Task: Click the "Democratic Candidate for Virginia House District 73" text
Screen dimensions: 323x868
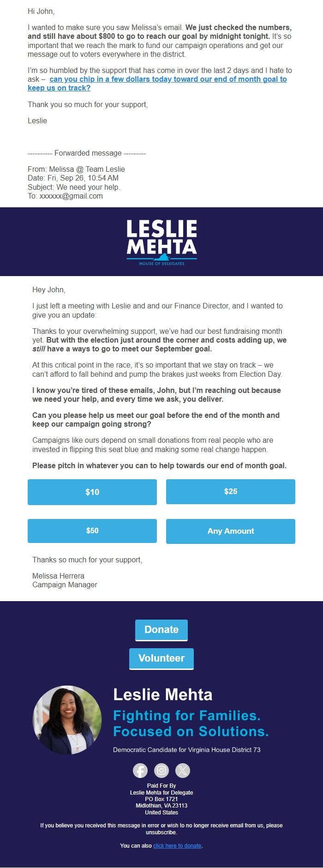Action: coord(186,750)
